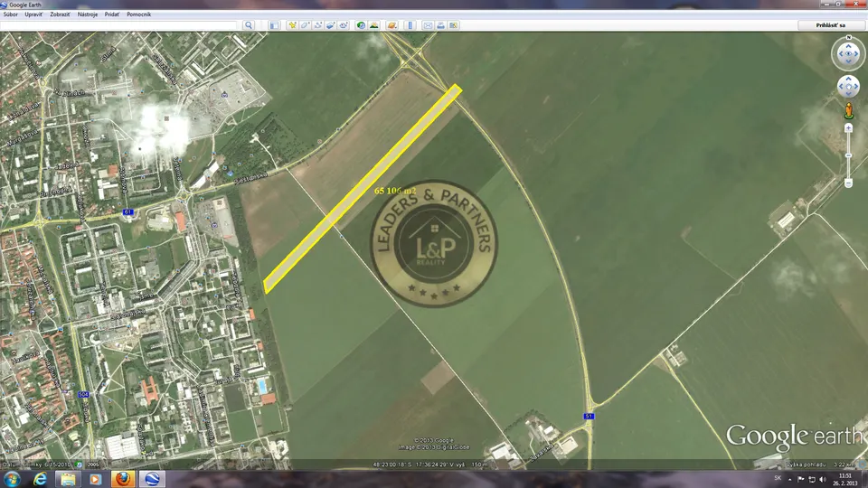
Task: Look left with the upper compass arrow
Action: tap(840, 54)
